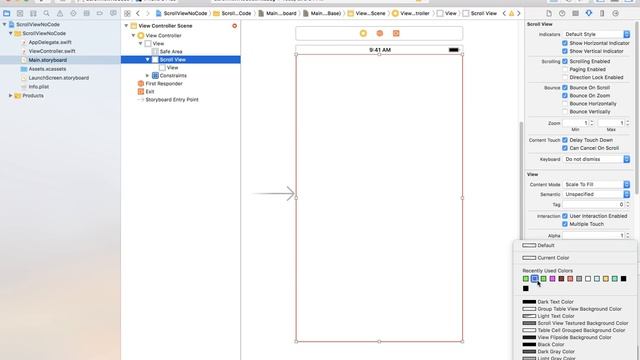640x360 pixels.
Task: Open the Project navigator folder icon
Action: 7,13
